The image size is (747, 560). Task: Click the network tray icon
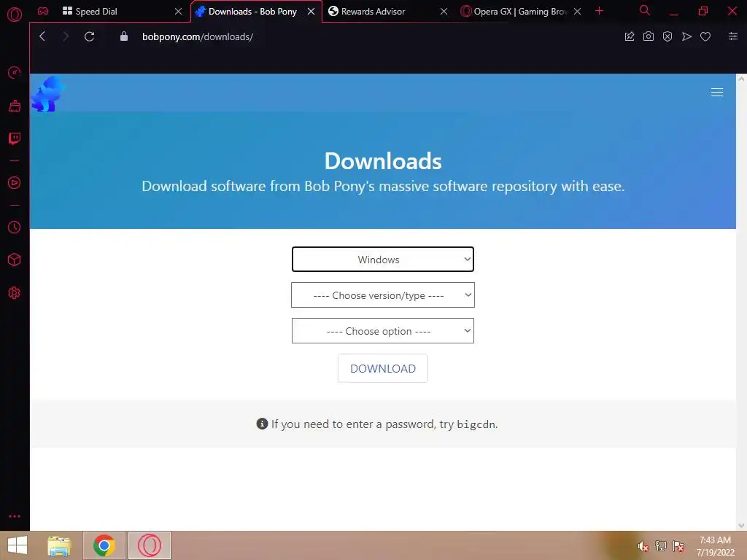(661, 546)
